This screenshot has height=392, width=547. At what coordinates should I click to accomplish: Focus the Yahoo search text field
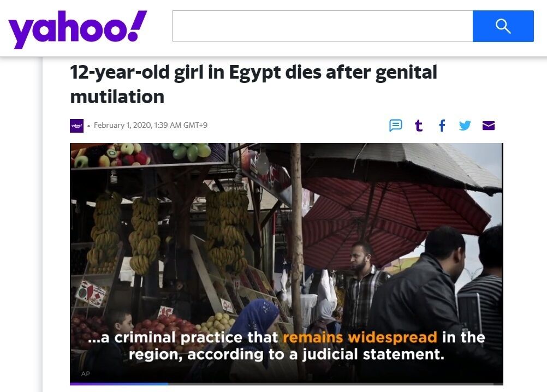coord(322,26)
